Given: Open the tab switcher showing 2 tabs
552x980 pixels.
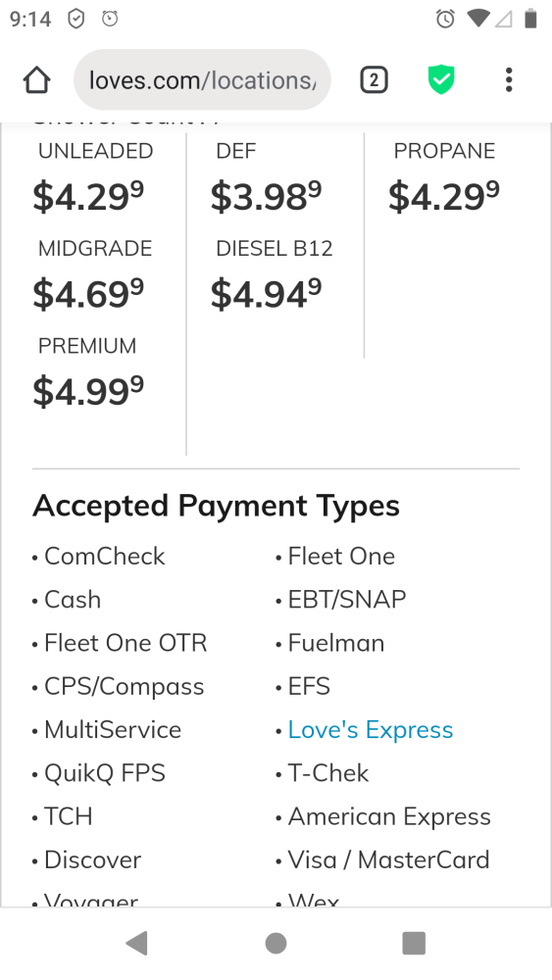Looking at the screenshot, I should (374, 80).
